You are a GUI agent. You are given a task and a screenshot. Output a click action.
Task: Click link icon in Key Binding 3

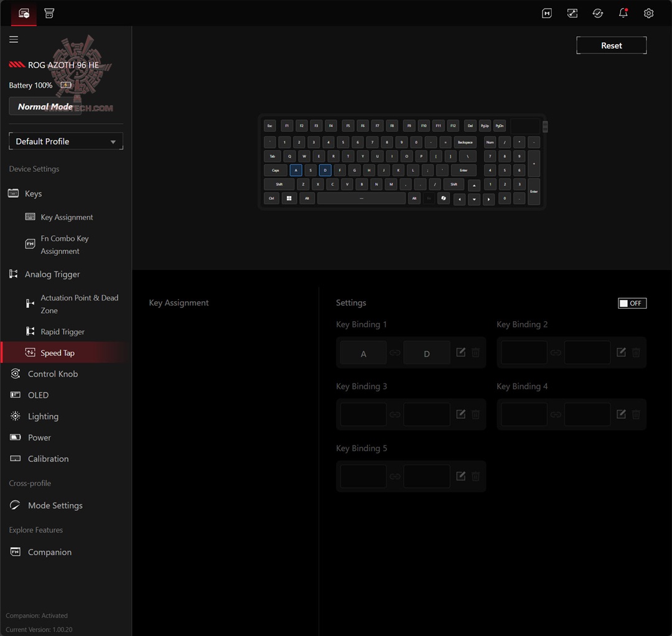coord(395,414)
